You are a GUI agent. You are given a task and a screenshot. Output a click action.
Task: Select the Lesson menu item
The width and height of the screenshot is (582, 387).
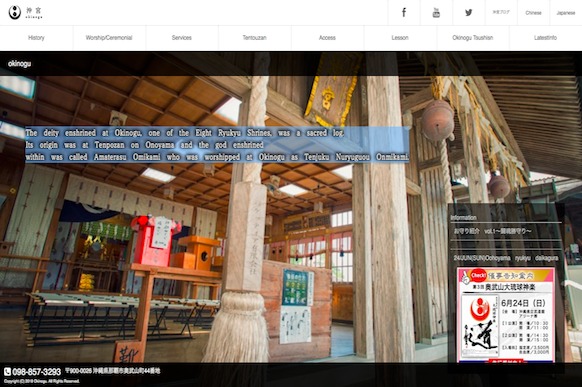pos(400,38)
